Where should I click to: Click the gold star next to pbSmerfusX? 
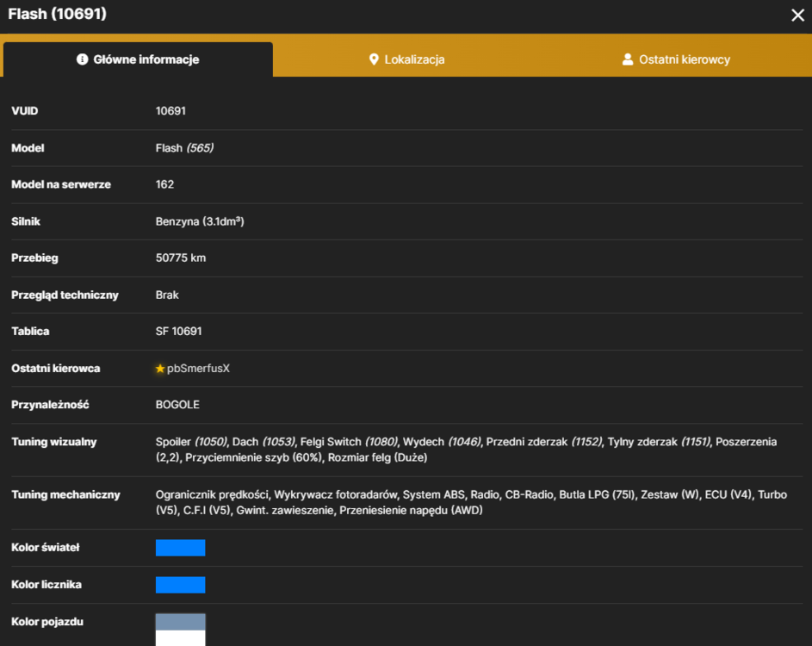(160, 369)
